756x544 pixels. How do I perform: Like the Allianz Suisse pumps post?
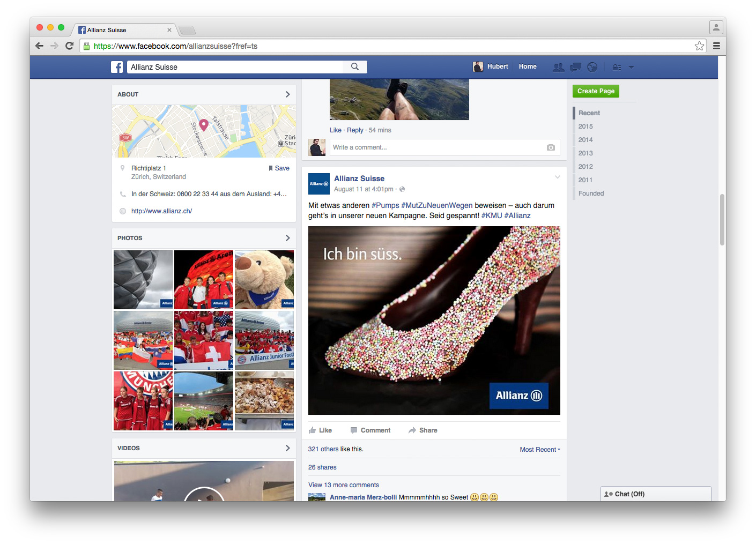click(321, 430)
